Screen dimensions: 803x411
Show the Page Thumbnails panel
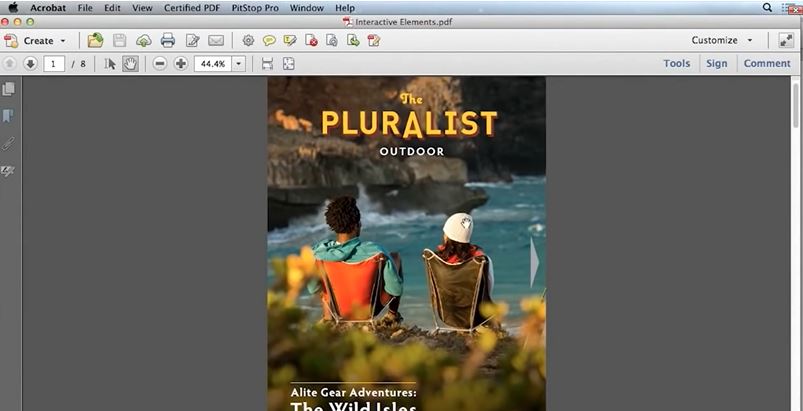tap(8, 89)
